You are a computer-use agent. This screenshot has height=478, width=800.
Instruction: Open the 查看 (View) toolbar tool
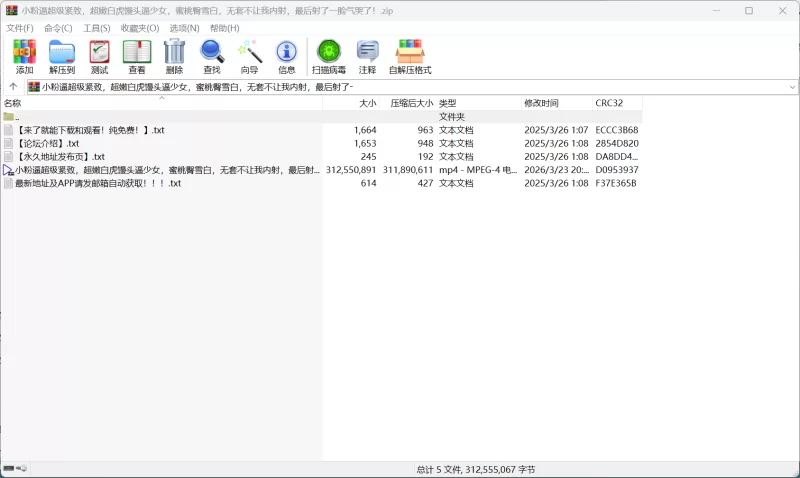click(137, 56)
